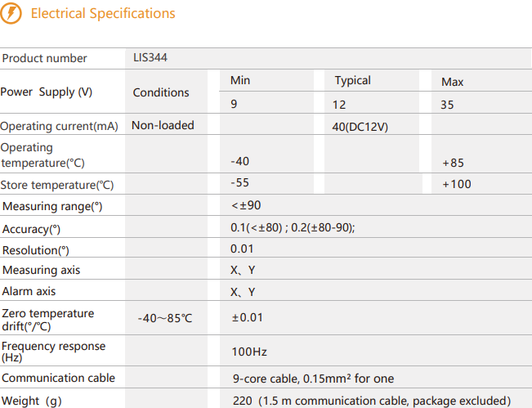Click the LIS344 product number cell
Image resolution: width=532 pixels, height=408 pixels.
click(151, 58)
